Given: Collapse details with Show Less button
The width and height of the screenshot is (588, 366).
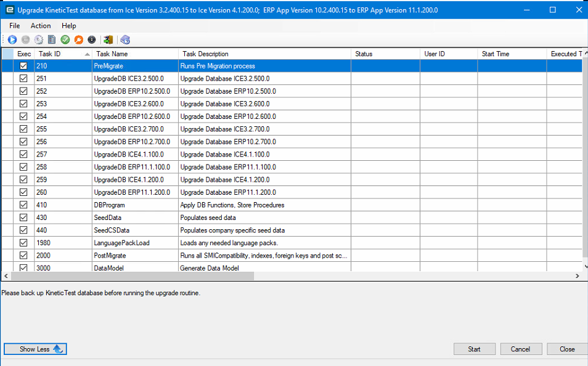Looking at the screenshot, I should pyautogui.click(x=35, y=349).
